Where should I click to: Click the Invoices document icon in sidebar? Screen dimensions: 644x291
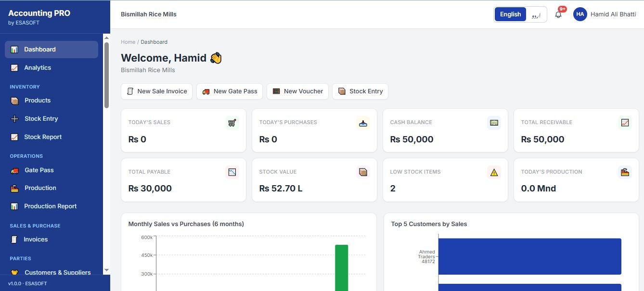click(14, 240)
